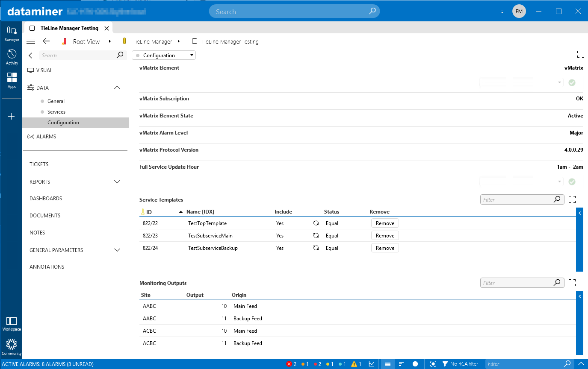The height and width of the screenshot is (369, 588).
Task: Open the Services data page
Action: pyautogui.click(x=56, y=112)
